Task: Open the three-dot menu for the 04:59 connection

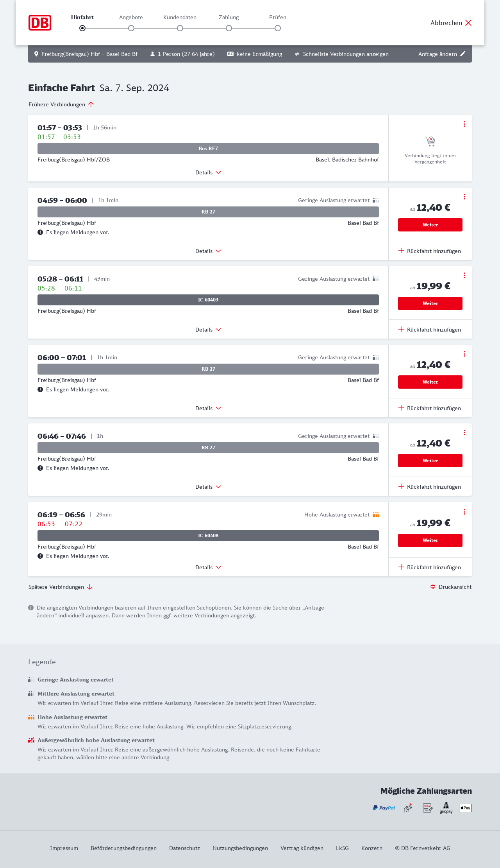Action: (464, 197)
